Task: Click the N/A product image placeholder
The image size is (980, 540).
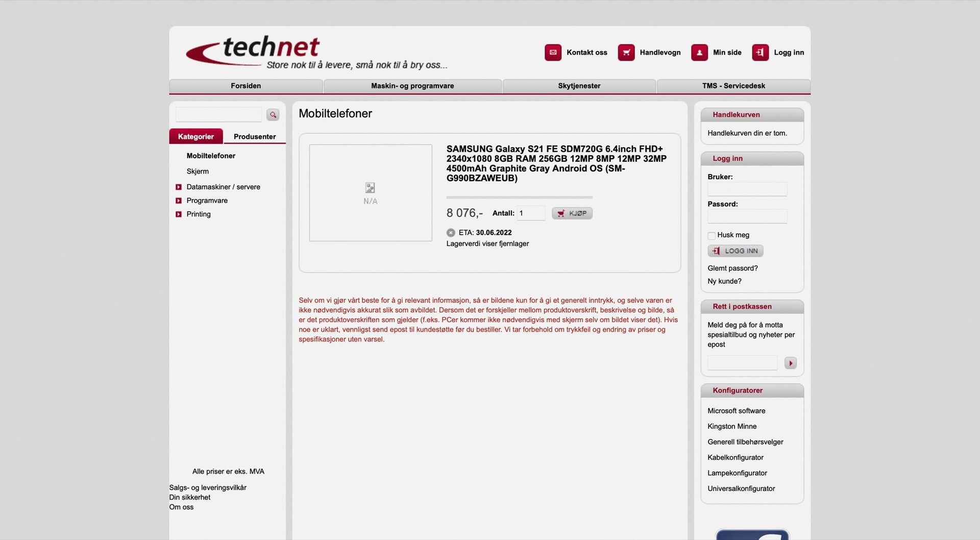Action: point(371,193)
